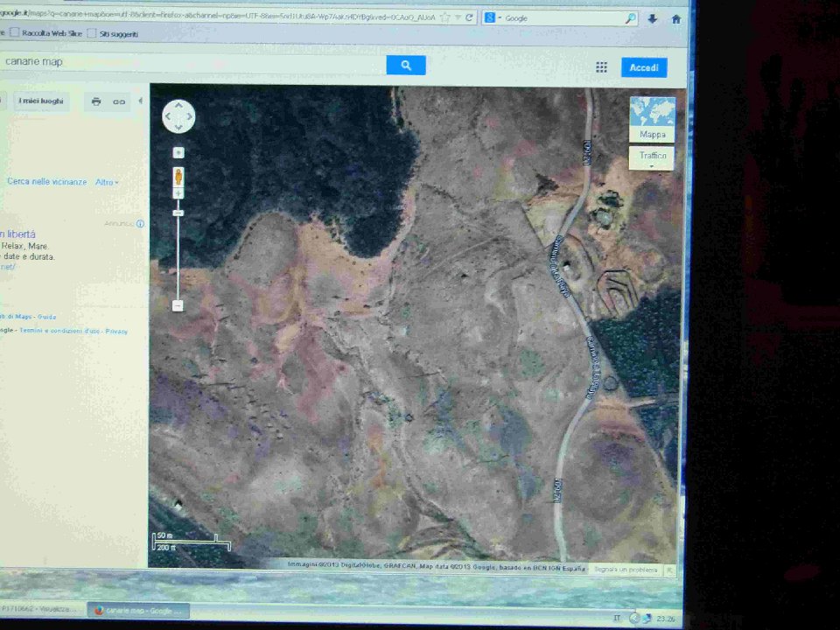Image resolution: width=840 pixels, height=630 pixels.
Task: Pan the map up
Action: pyautogui.click(x=178, y=106)
